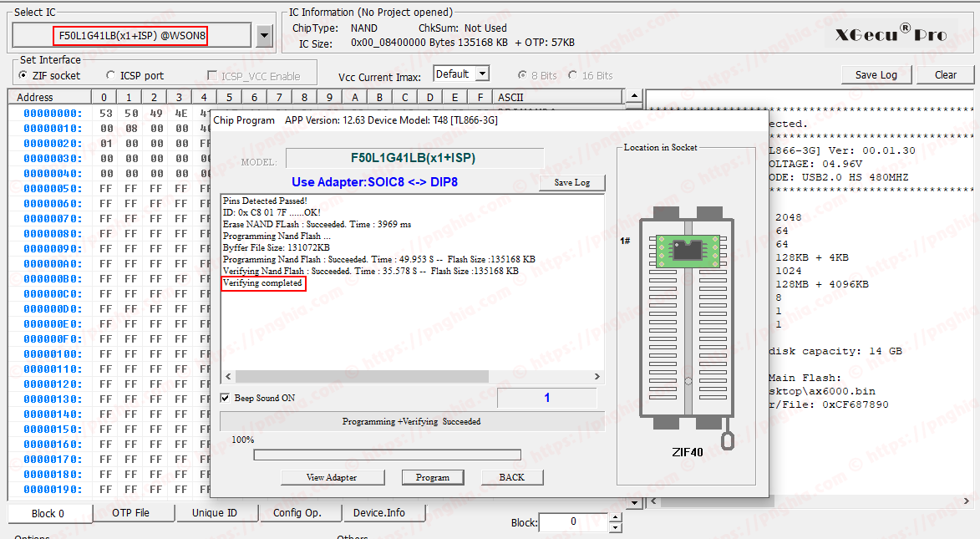The height and width of the screenshot is (539, 980).
Task: Select address row 00000100
Action: (53, 354)
